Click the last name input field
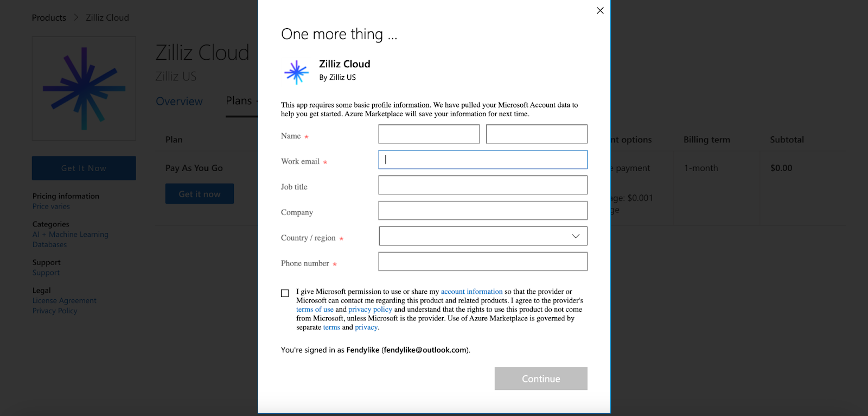 (x=537, y=134)
